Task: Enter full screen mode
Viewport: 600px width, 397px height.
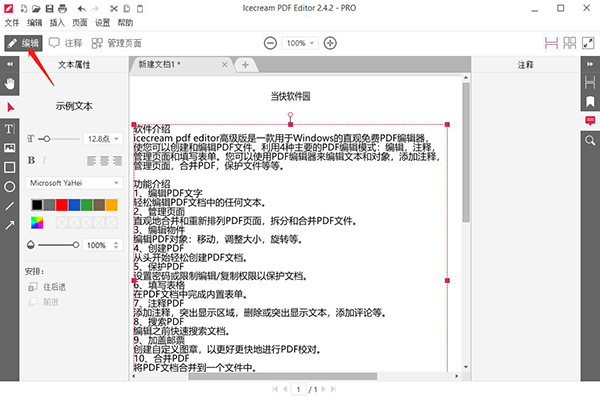Action: point(588,43)
